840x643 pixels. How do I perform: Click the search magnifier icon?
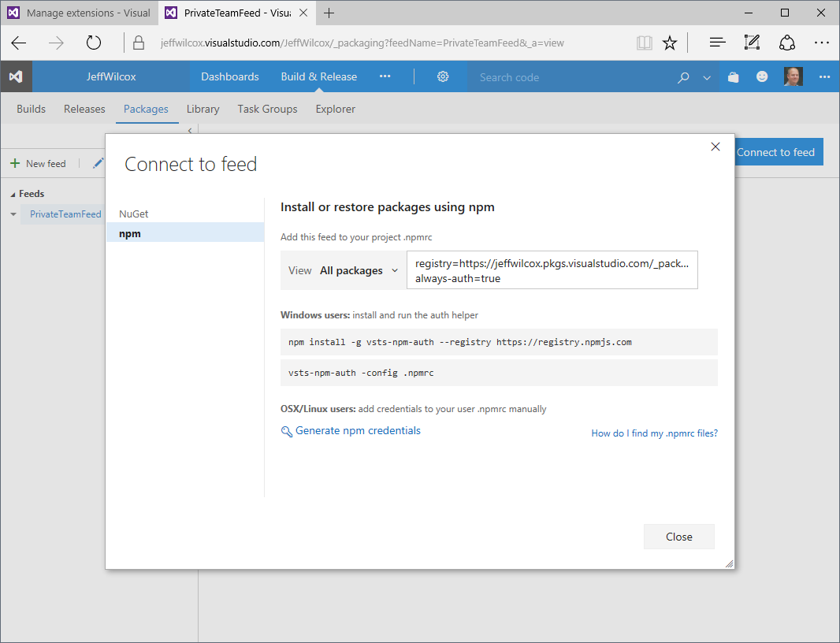click(683, 77)
